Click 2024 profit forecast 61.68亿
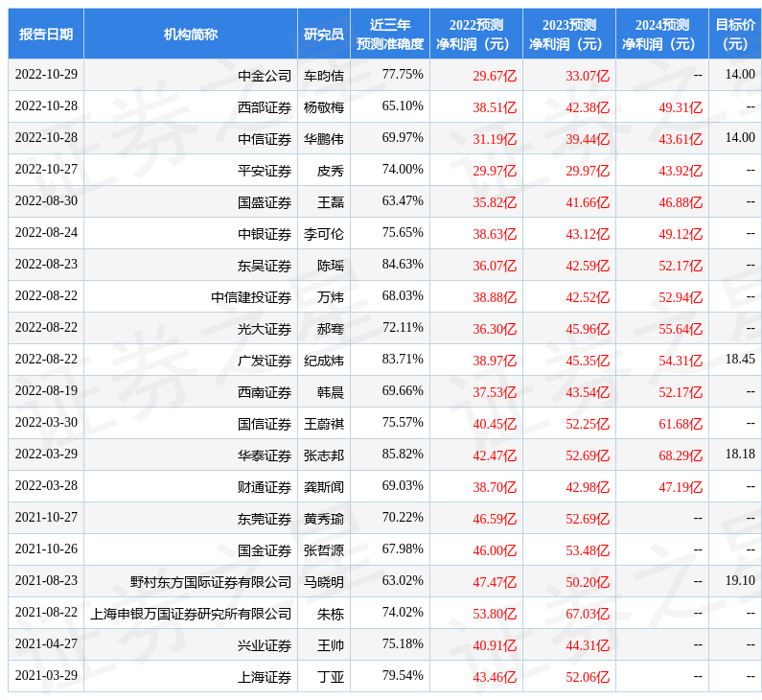 coord(681,424)
